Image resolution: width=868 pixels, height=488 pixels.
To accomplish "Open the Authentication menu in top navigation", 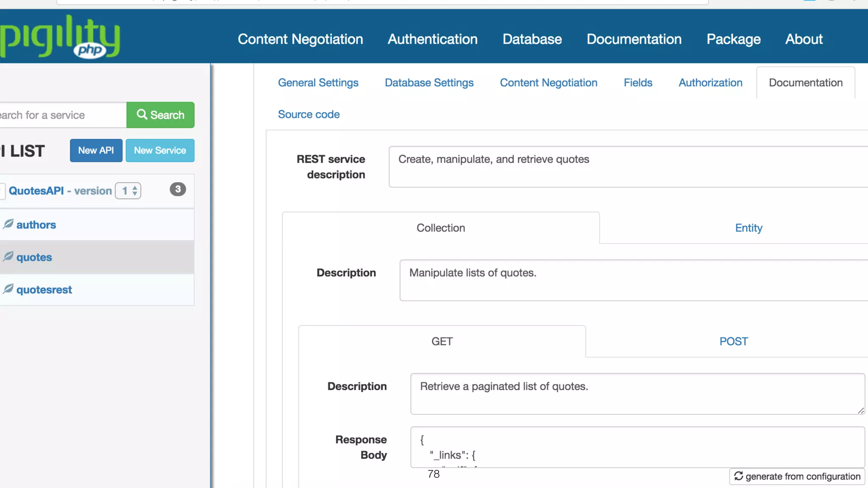I will click(x=432, y=39).
